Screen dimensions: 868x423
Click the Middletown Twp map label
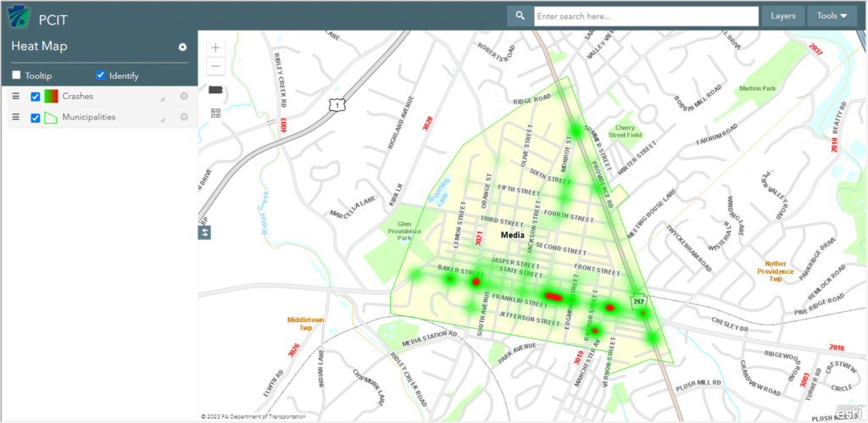coord(305,324)
